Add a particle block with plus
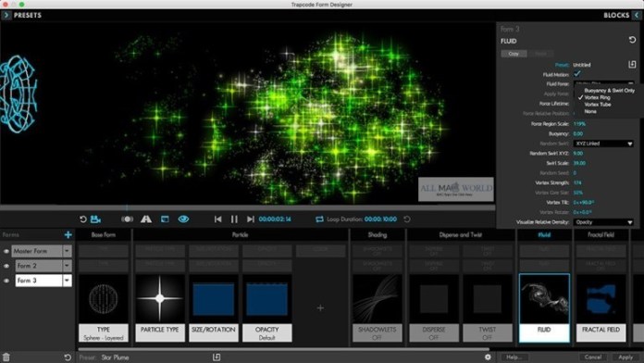Image resolution: width=644 pixels, height=363 pixels. click(320, 307)
